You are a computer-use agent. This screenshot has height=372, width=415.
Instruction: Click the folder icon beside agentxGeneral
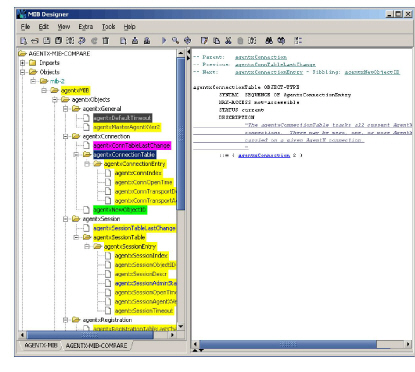pyautogui.click(x=76, y=109)
